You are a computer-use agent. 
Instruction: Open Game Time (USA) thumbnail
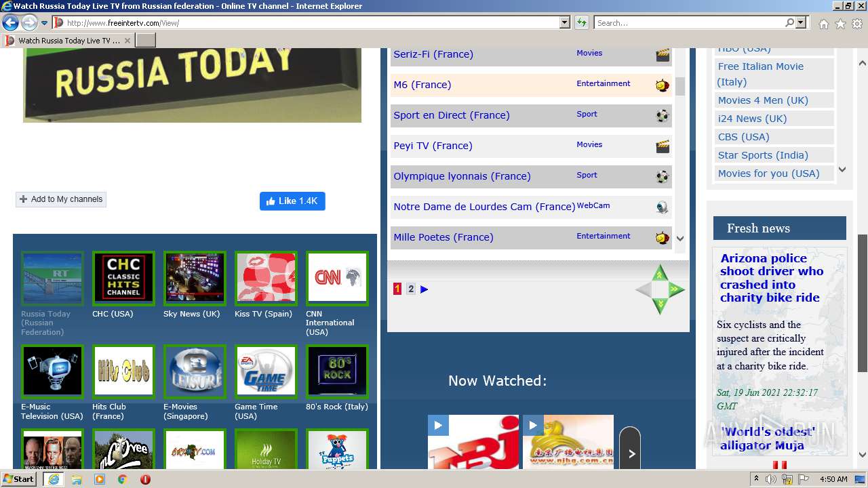pyautogui.click(x=266, y=371)
